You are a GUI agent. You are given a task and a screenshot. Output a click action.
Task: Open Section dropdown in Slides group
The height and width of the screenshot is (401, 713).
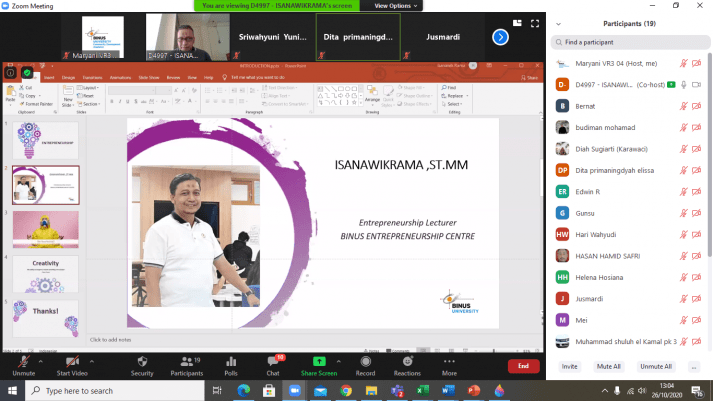coord(89,104)
